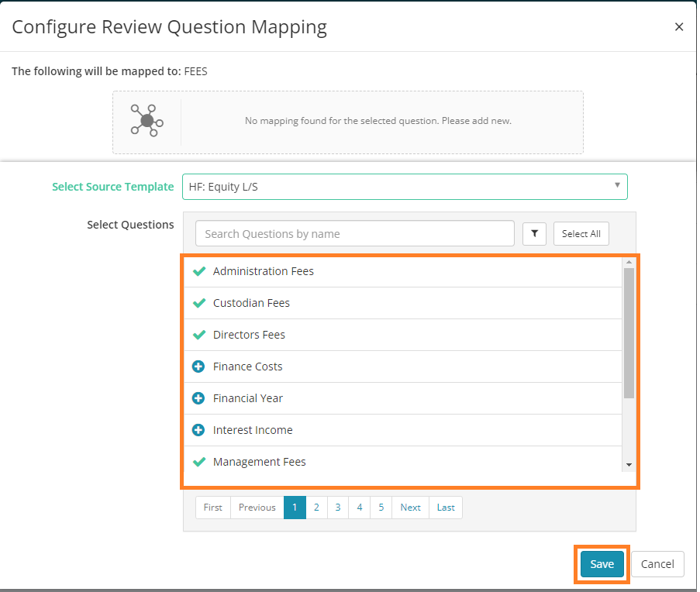Jump to page 5 of questions
Screen dimensions: 700x592
tap(381, 508)
